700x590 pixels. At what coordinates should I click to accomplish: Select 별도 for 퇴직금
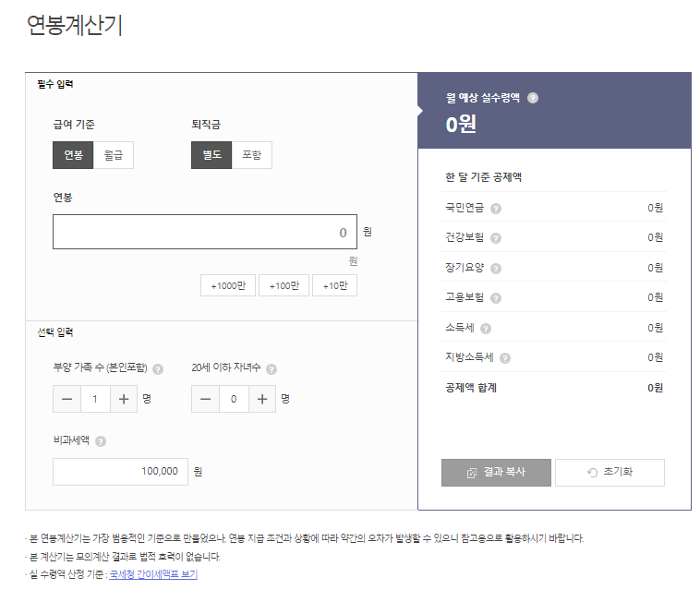[211, 155]
